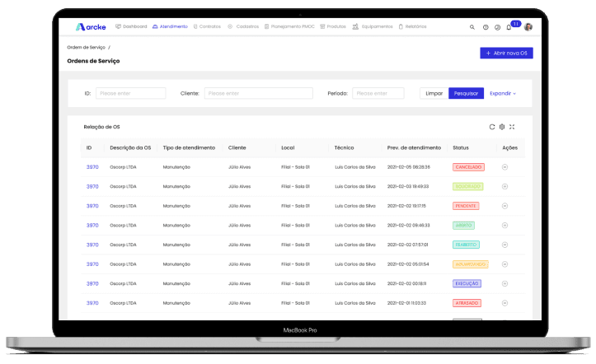Click the Limpar button
The height and width of the screenshot is (364, 596).
click(434, 94)
